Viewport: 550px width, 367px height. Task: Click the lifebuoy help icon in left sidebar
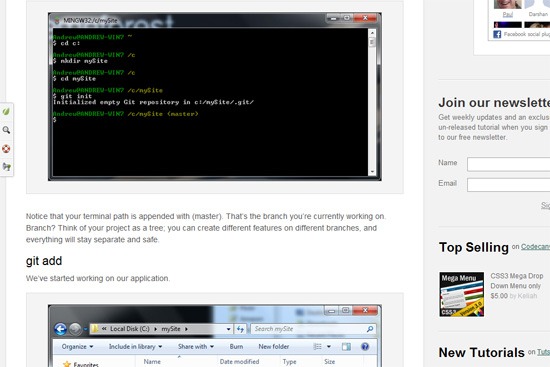[6, 148]
